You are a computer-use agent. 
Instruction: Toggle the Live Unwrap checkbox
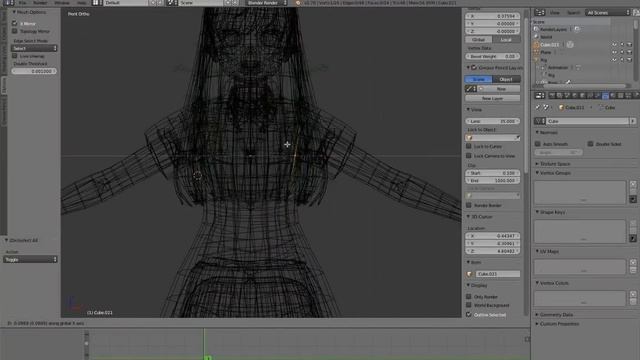[x=15, y=56]
